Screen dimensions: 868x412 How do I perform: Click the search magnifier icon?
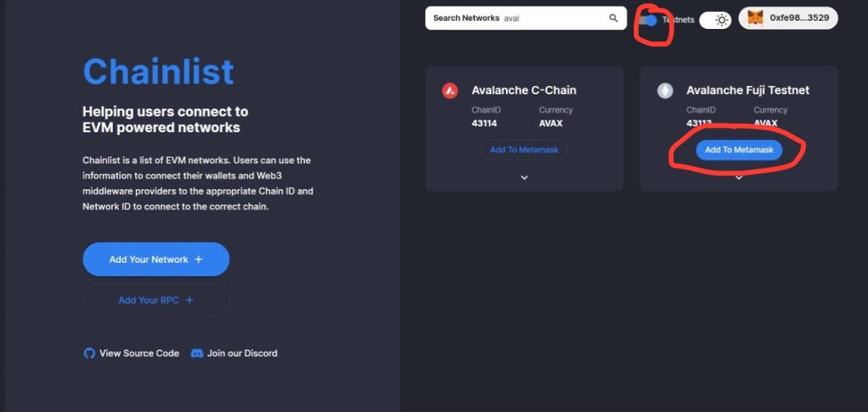click(613, 19)
